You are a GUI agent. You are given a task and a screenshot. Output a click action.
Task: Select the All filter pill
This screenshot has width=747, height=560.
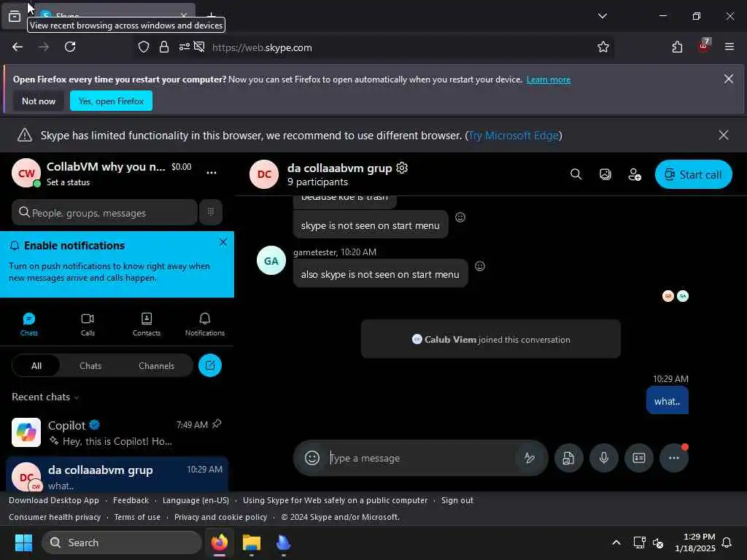point(36,366)
